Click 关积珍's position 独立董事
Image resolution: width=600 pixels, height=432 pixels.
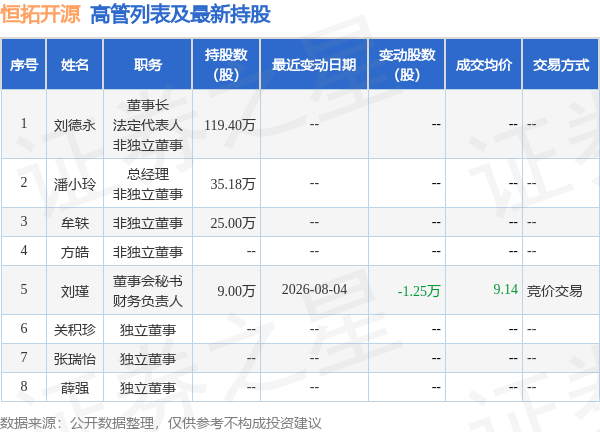coord(148,329)
